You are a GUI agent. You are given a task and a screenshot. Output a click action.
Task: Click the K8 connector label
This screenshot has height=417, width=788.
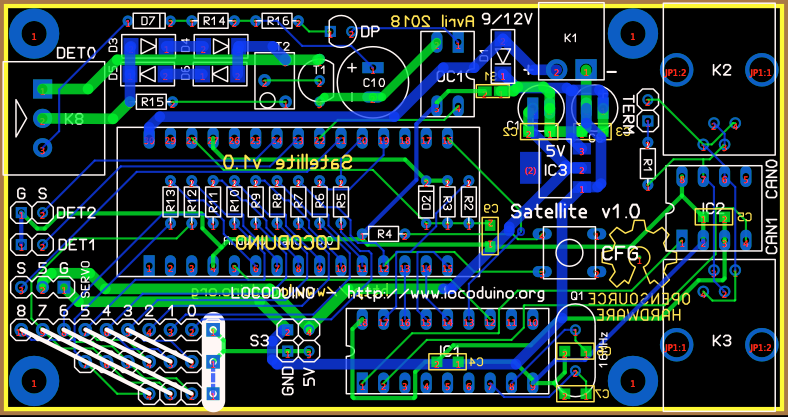coord(76,119)
